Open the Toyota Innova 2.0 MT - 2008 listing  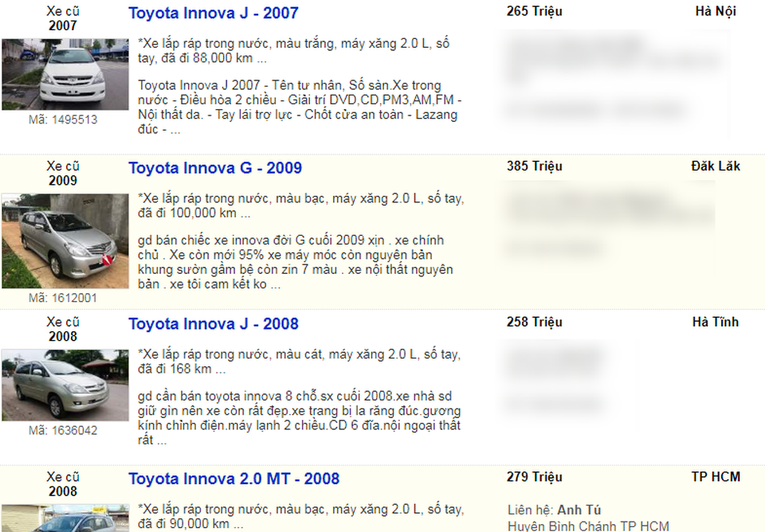pyautogui.click(x=233, y=479)
